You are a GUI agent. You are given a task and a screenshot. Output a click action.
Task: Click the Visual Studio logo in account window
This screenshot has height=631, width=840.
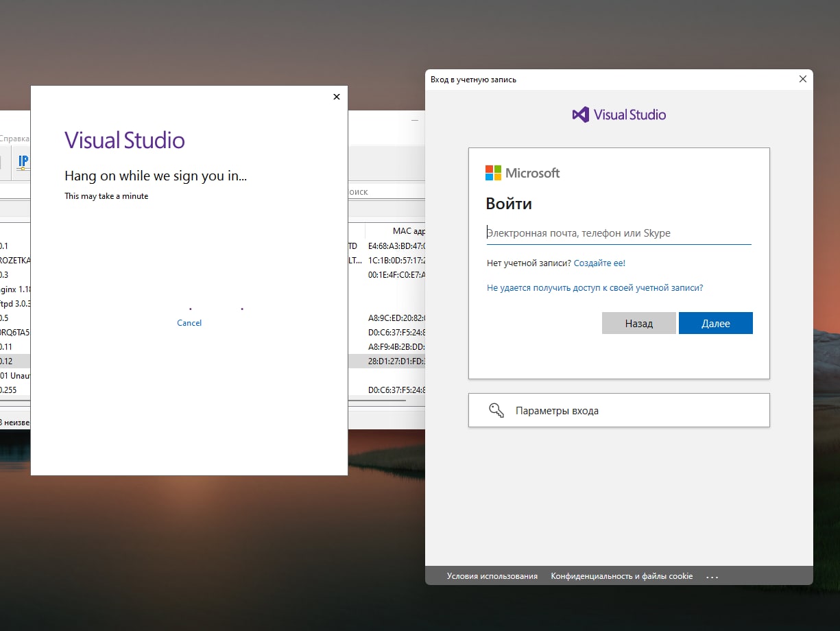619,115
